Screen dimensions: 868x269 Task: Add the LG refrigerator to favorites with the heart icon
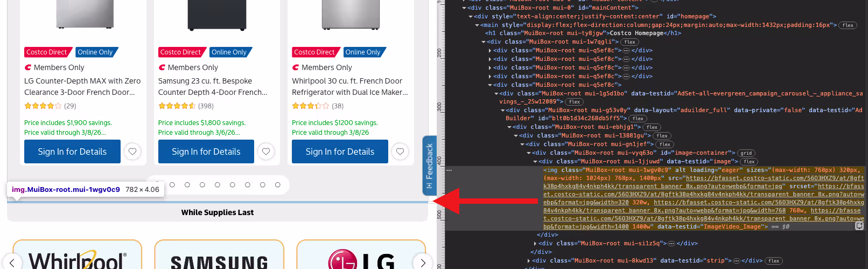(x=132, y=151)
